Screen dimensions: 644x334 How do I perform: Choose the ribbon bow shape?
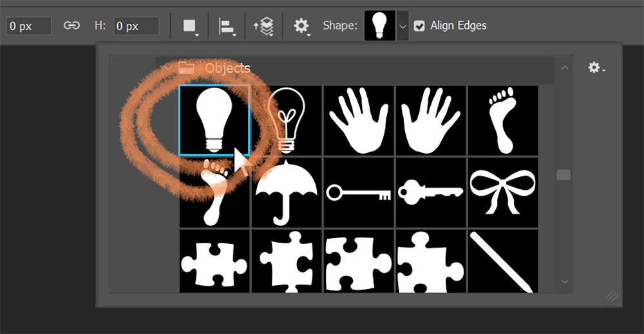click(503, 192)
